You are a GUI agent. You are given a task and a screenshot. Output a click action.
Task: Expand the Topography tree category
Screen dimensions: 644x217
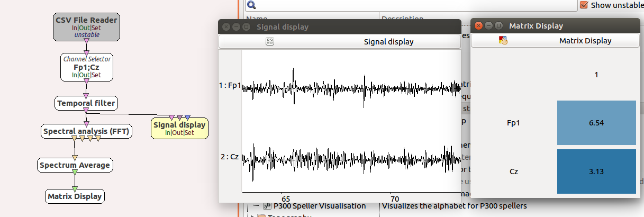251,215
